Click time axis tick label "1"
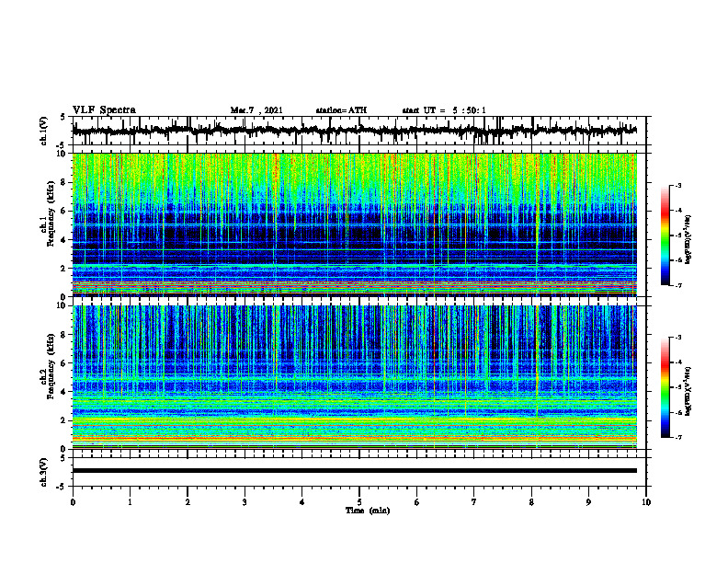Image resolution: width=728 pixels, height=563 pixels. coord(130,502)
